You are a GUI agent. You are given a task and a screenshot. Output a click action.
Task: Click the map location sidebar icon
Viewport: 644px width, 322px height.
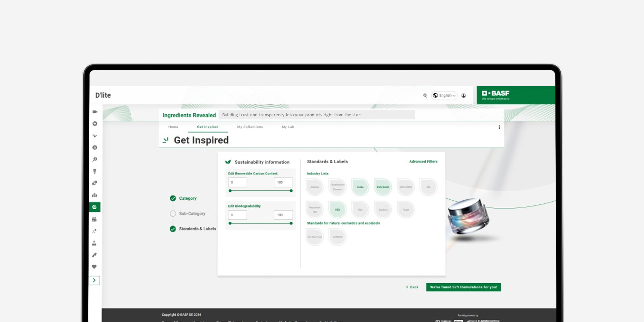point(95,195)
